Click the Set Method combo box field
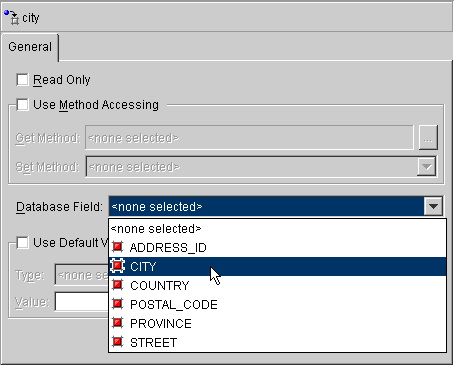The height and width of the screenshot is (366, 454). tap(261, 166)
